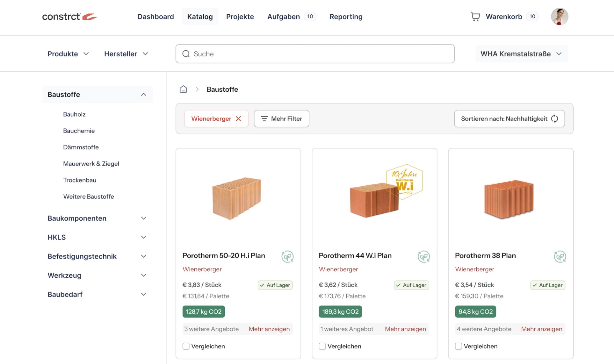Open the user profile avatar
This screenshot has width=614, height=364.
(x=560, y=17)
